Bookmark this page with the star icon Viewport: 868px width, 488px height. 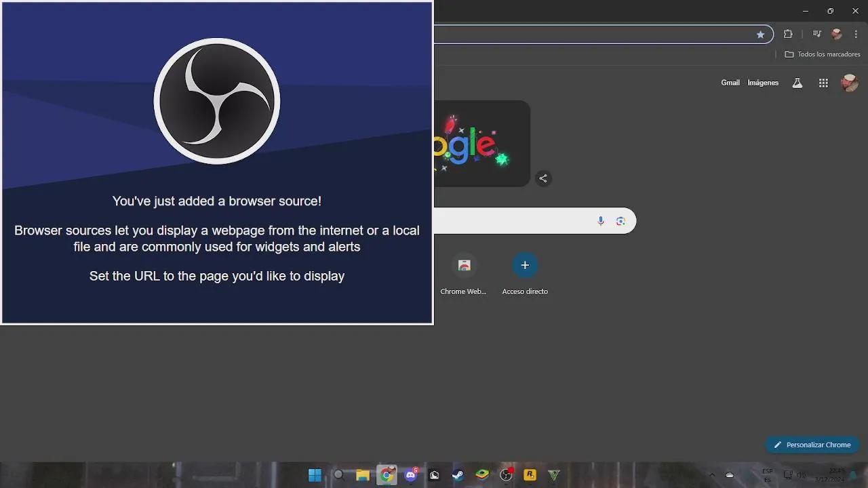point(761,34)
